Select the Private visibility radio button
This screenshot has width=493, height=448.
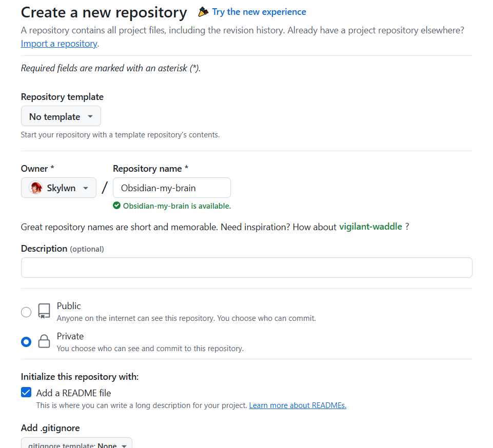pyautogui.click(x=26, y=342)
